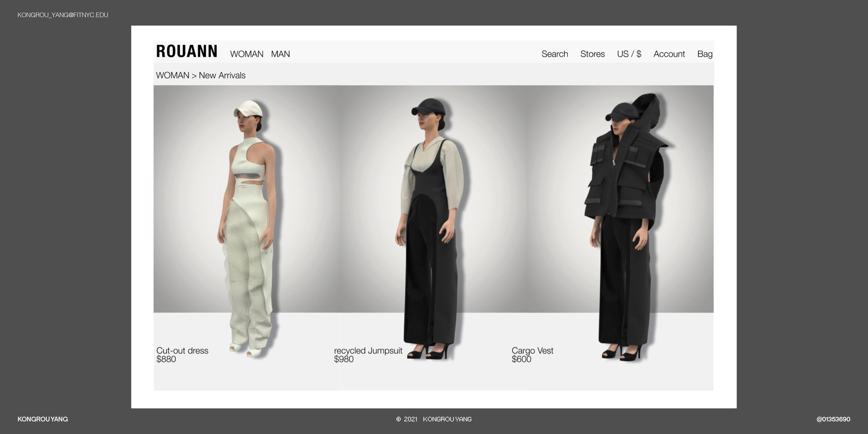Select the Cut-out dress product title
The width and height of the screenshot is (868, 434).
(x=182, y=350)
